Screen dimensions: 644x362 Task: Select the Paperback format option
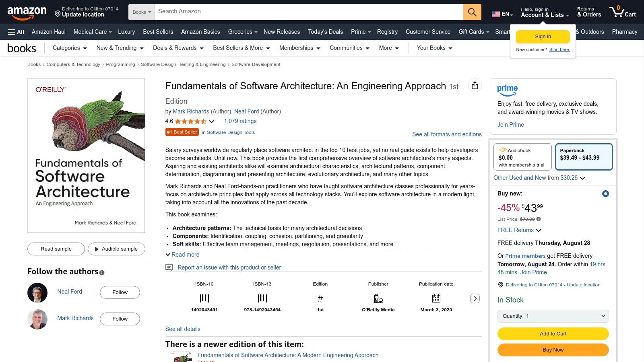[584, 157]
